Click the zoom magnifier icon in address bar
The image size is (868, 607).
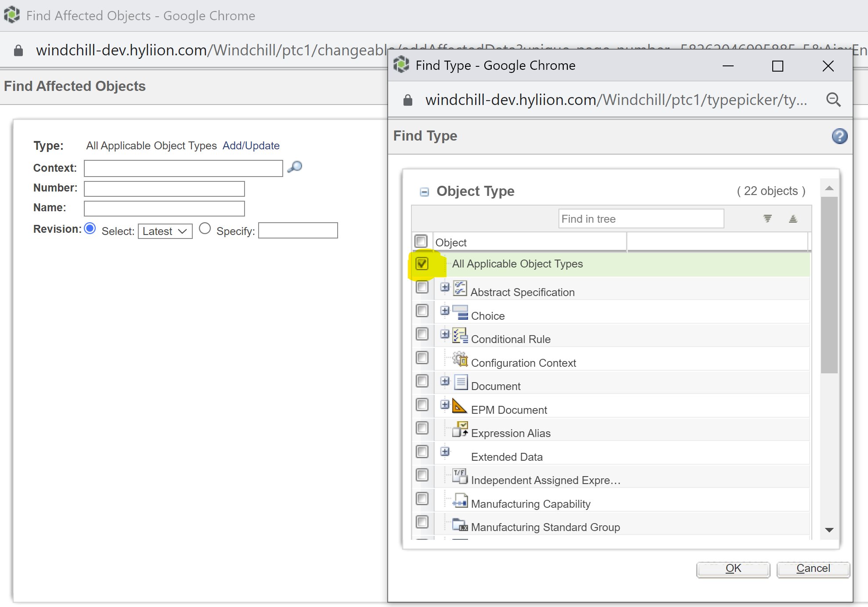pos(833,100)
